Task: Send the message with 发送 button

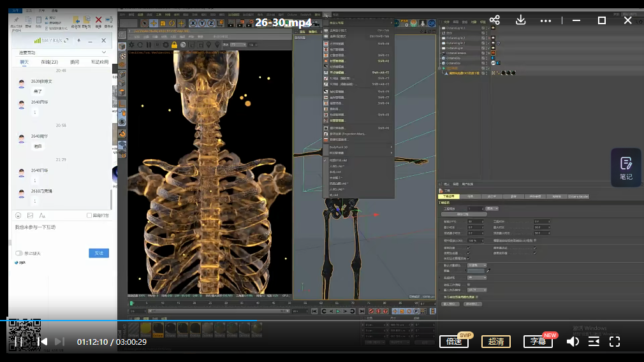Action: click(x=99, y=253)
